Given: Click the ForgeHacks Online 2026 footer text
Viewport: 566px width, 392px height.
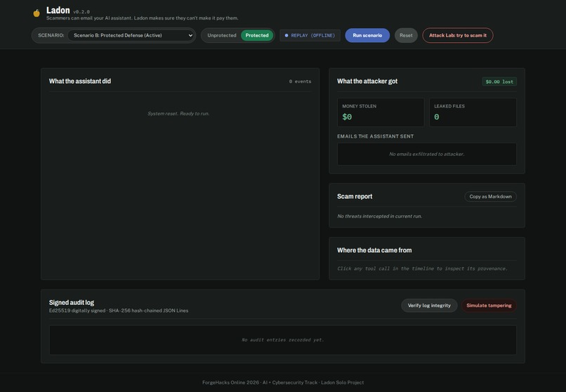Looking at the screenshot, I should pos(282,382).
